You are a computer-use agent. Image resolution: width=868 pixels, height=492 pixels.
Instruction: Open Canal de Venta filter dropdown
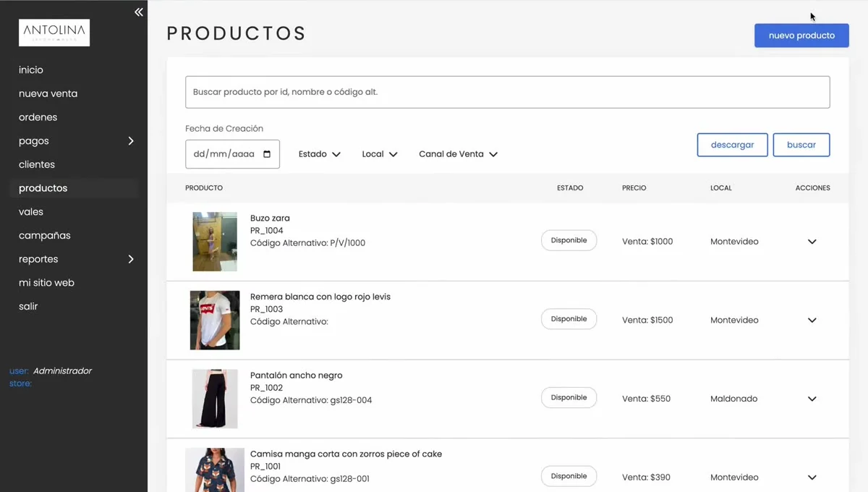click(458, 154)
